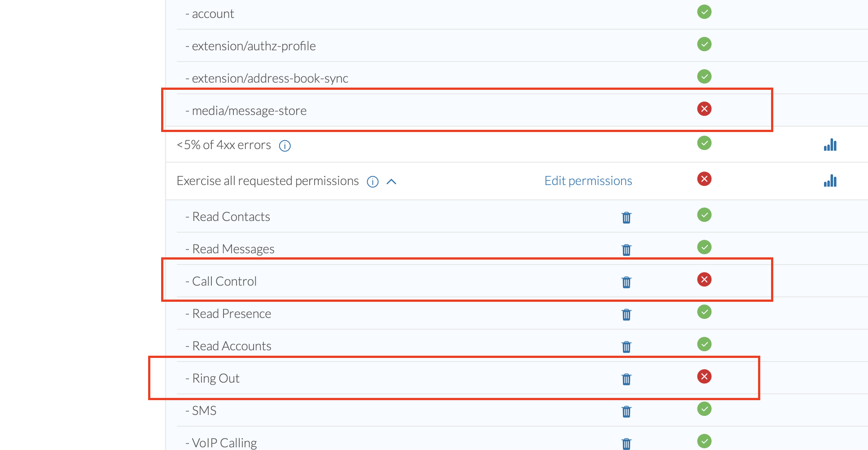Open the Edit permissions link
The height and width of the screenshot is (450, 868).
click(588, 181)
